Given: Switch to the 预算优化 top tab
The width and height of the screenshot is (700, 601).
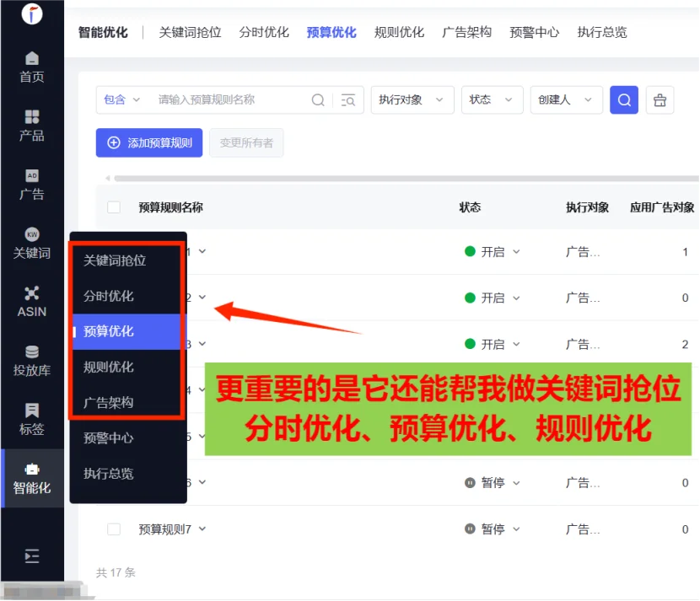Looking at the screenshot, I should point(331,32).
